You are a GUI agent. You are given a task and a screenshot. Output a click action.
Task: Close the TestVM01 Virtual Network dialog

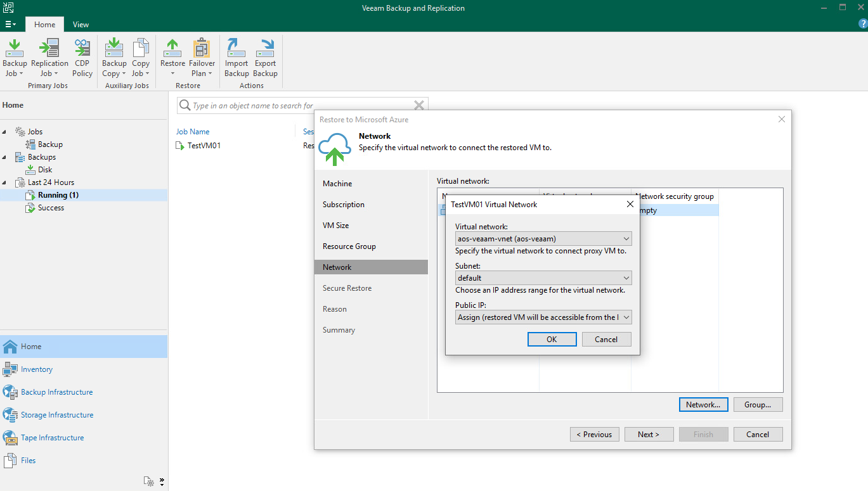(x=630, y=205)
